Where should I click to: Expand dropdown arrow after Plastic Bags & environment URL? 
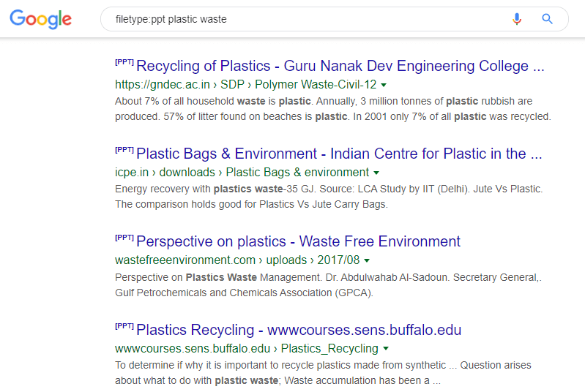coord(376,173)
